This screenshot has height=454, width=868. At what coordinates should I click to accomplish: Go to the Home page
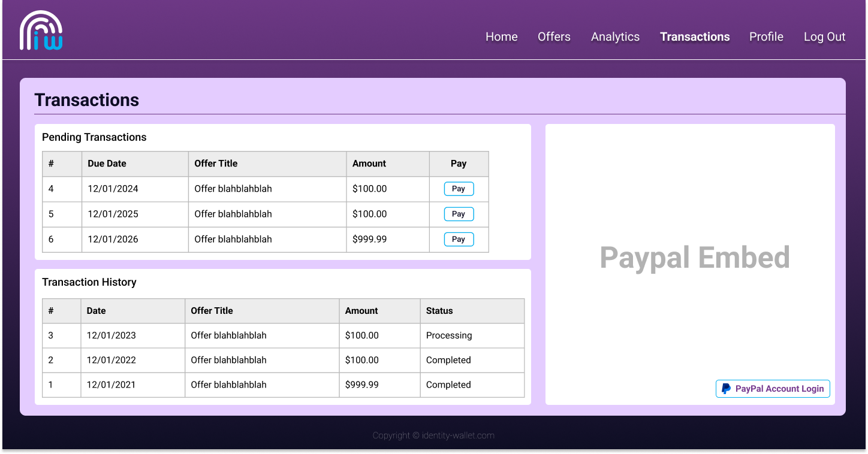[501, 37]
